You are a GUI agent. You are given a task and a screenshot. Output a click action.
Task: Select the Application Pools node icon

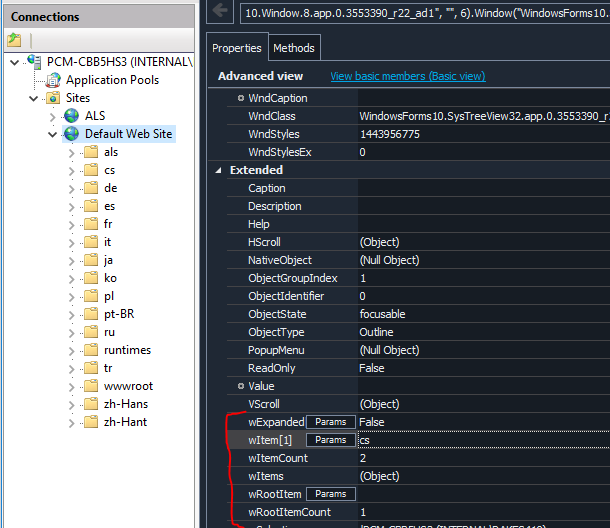tap(53, 80)
